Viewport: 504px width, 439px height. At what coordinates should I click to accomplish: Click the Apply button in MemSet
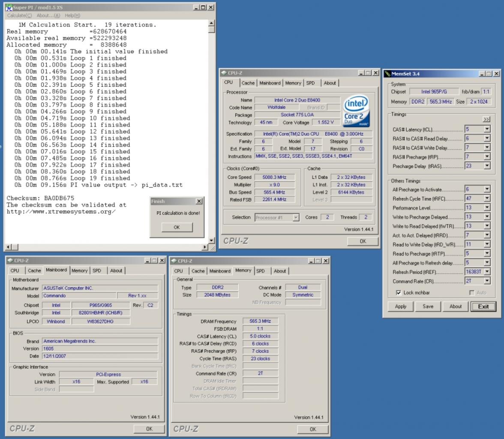400,307
